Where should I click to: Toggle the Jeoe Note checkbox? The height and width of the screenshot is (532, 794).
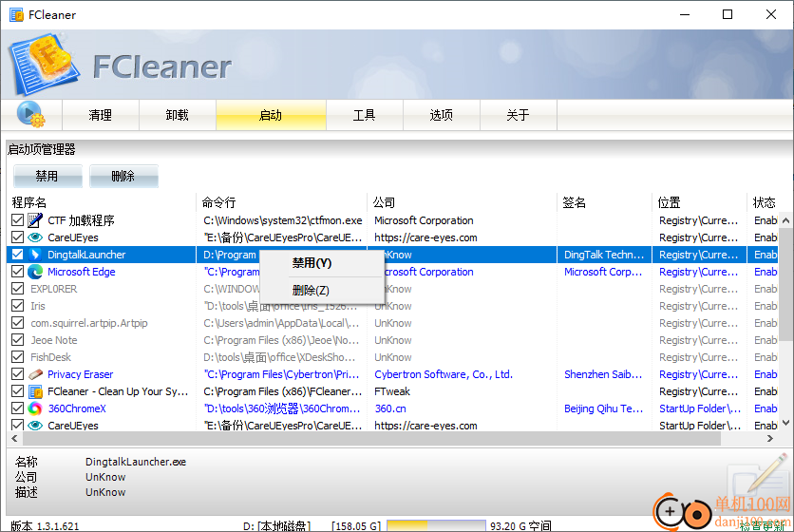pyautogui.click(x=17, y=340)
